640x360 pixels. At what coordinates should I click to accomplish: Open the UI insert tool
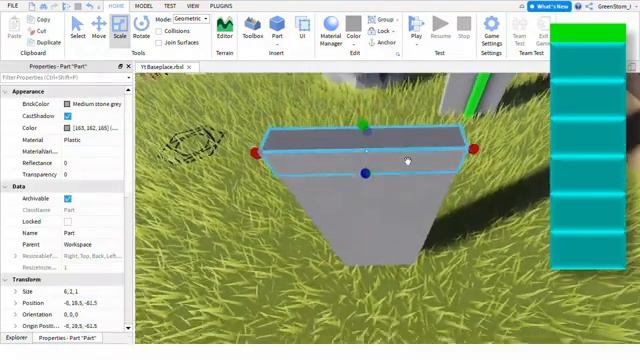pos(302,28)
